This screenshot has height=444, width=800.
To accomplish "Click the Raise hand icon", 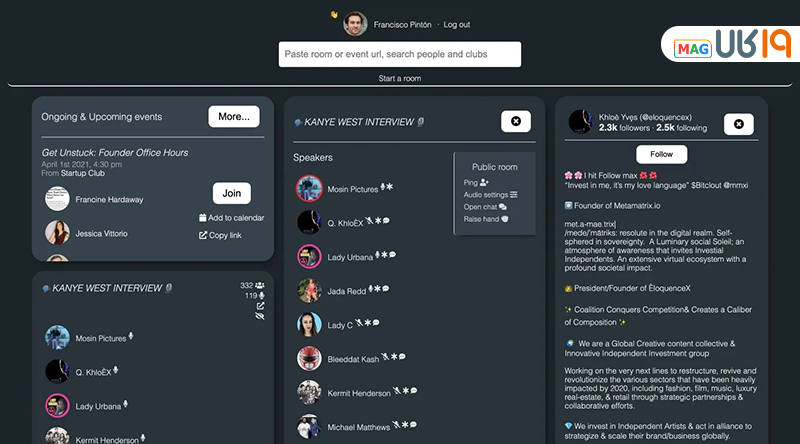I will (505, 219).
